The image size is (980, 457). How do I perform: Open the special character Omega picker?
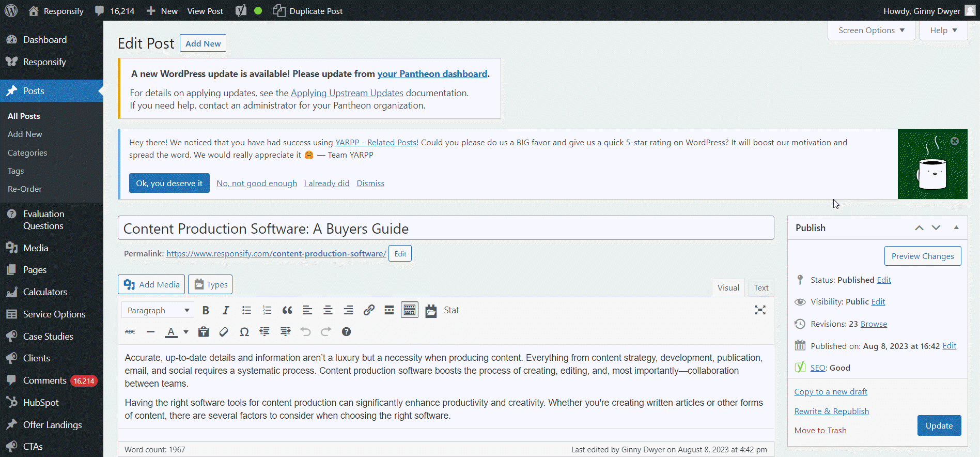coord(244,332)
